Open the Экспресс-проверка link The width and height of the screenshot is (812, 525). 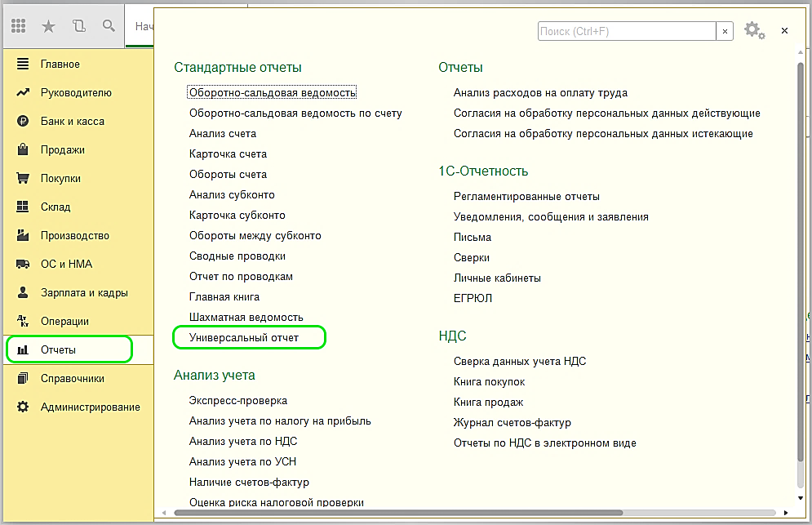[238, 401]
